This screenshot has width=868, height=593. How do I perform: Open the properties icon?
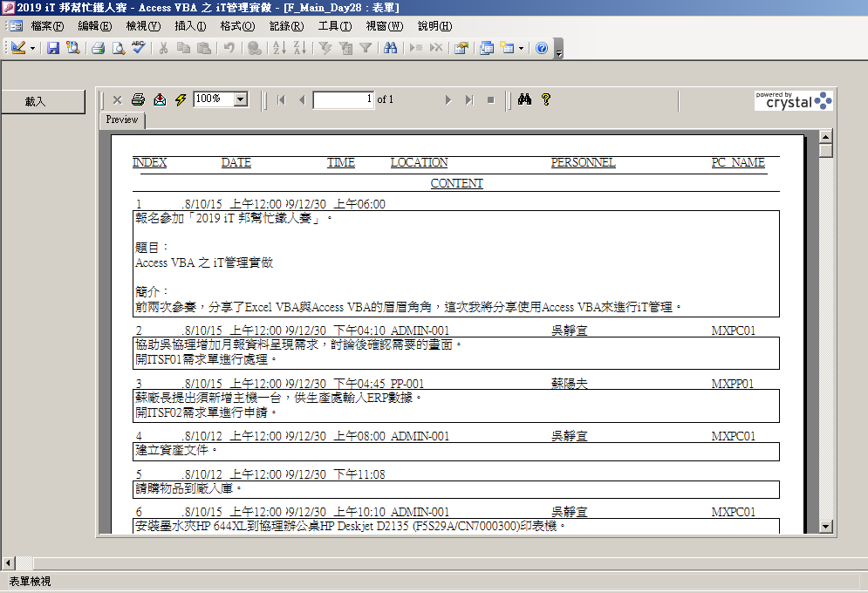(461, 48)
